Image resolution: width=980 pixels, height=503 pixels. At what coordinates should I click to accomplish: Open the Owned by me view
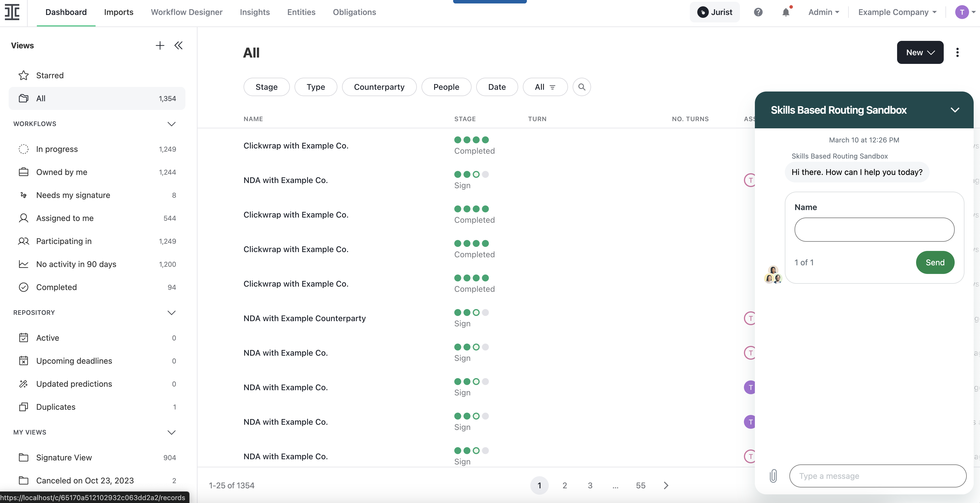click(x=97, y=172)
